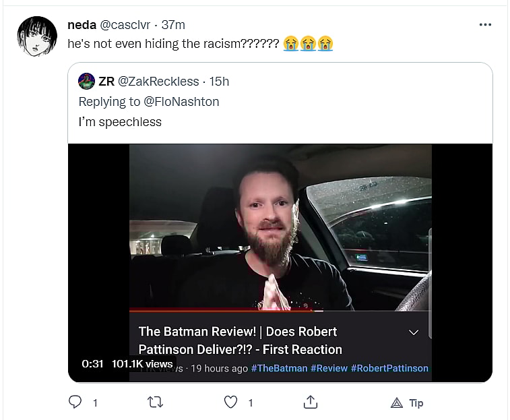
Task: Retweet using the retweet arrows icon
Action: [x=154, y=402]
